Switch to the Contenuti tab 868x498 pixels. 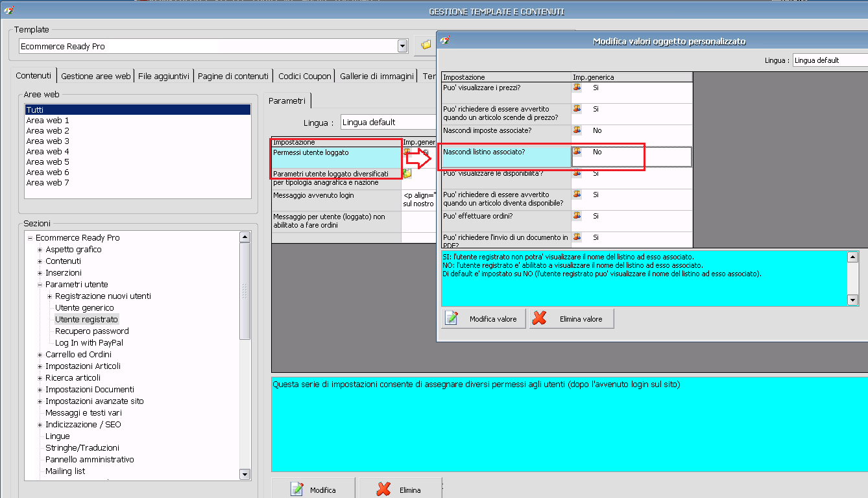tap(34, 76)
